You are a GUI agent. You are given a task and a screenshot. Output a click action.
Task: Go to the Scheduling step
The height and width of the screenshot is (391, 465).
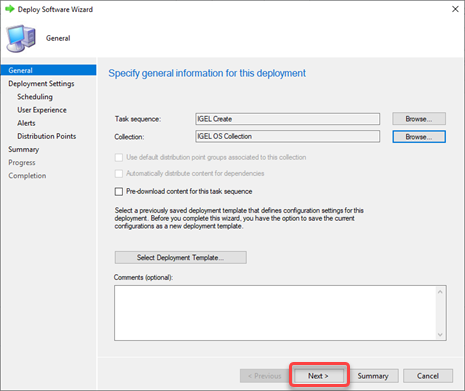click(x=35, y=97)
